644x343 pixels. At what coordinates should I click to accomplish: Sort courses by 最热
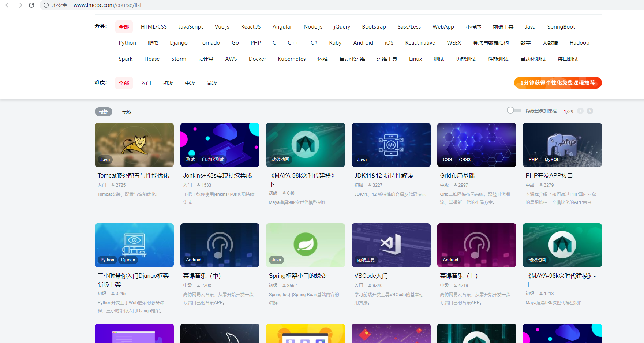pos(127,112)
